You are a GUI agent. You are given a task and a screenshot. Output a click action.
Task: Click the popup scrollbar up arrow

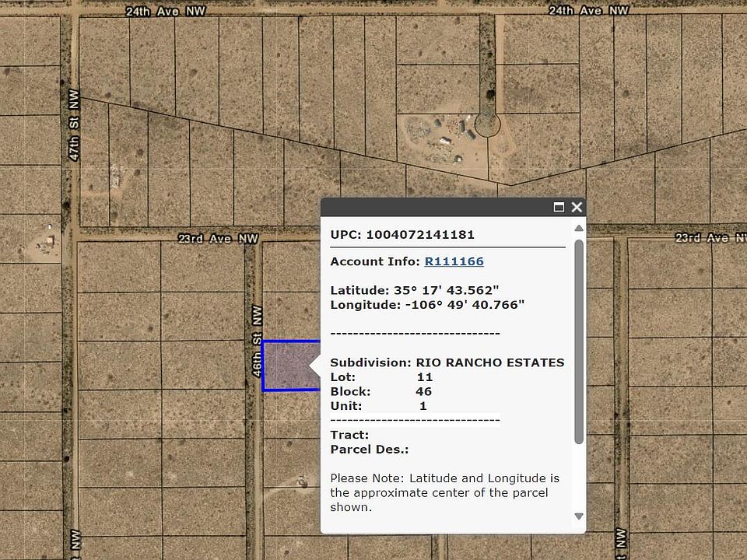pyautogui.click(x=578, y=228)
